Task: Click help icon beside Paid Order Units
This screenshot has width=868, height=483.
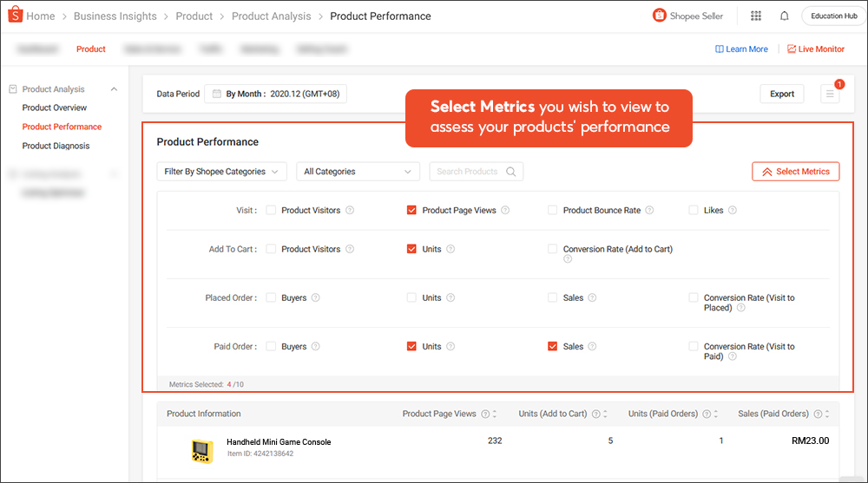Action: (x=450, y=346)
